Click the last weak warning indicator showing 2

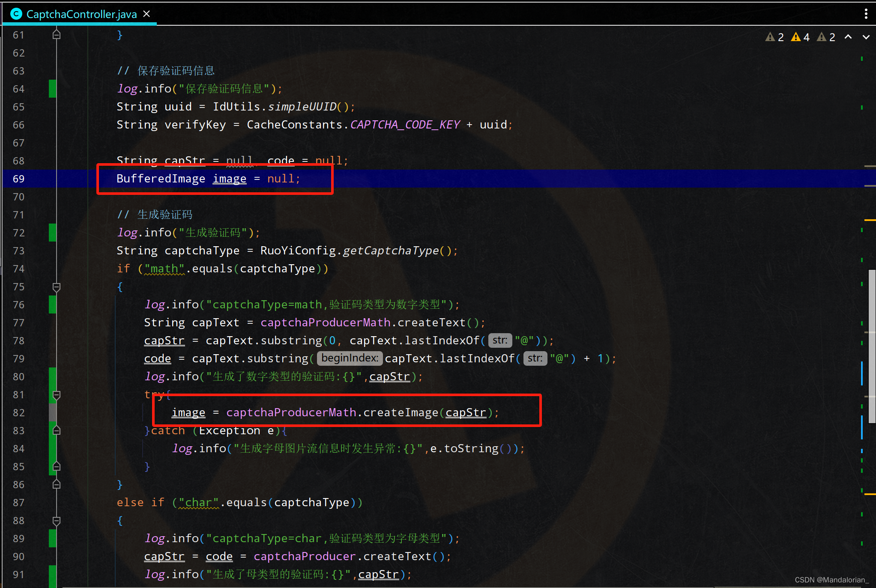coord(826,37)
